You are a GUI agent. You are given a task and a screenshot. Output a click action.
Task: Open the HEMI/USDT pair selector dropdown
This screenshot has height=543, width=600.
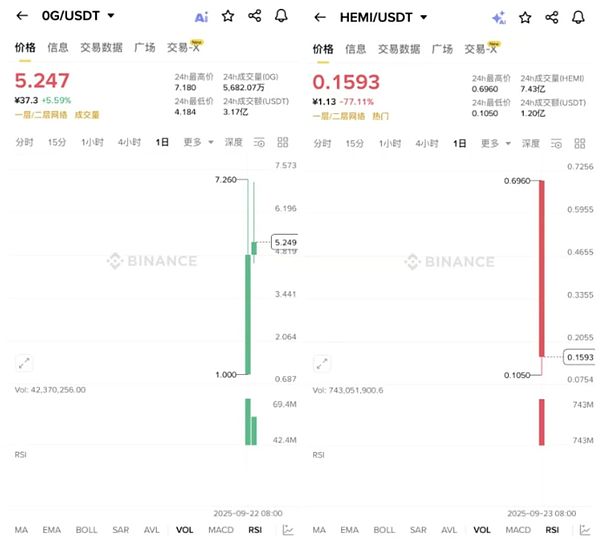point(424,17)
